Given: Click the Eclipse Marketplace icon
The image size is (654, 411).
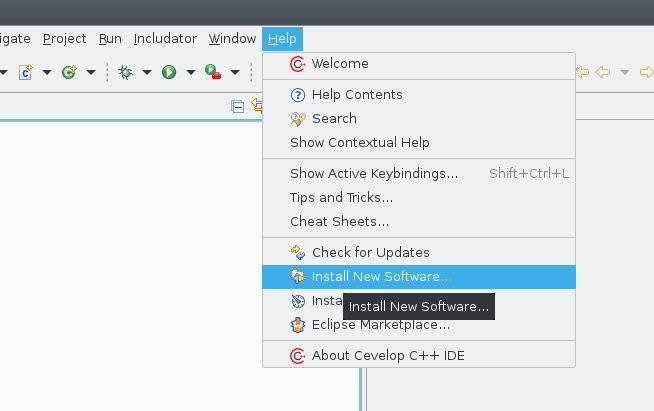Looking at the screenshot, I should (x=298, y=325).
